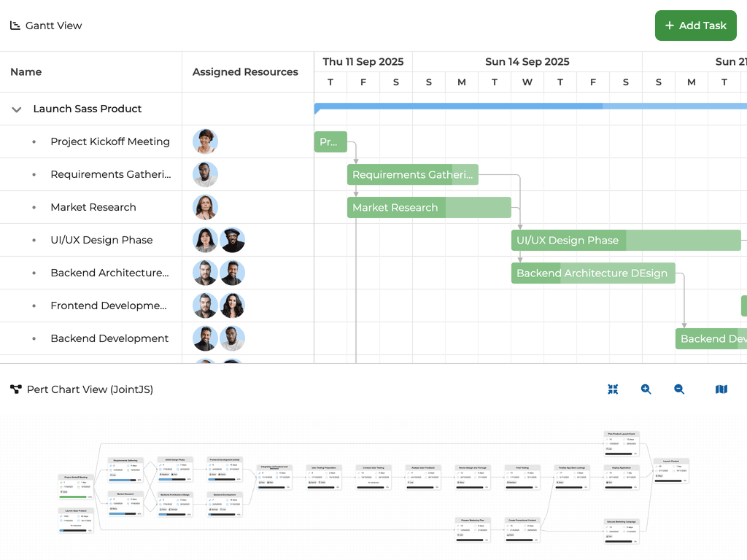Click the first avatar on UI/UX Design Phase row

click(x=205, y=240)
